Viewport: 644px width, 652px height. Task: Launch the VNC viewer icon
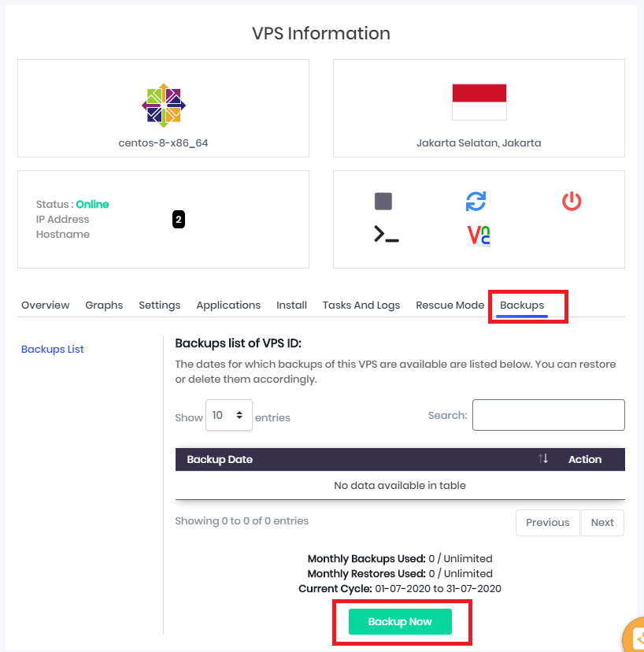click(x=479, y=235)
